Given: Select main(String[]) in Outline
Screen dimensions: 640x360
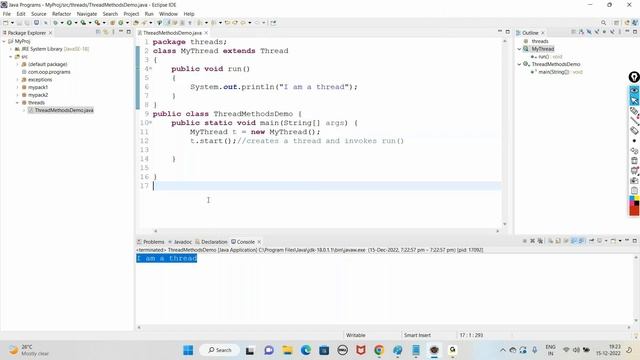Looking at the screenshot, I should point(553,72).
